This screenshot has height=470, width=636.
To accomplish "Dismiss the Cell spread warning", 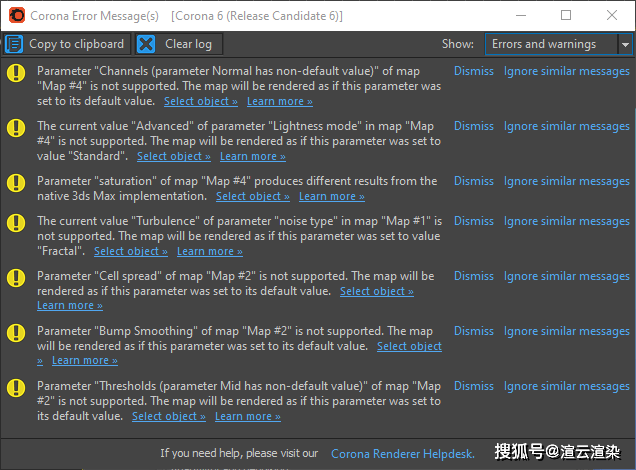I will coord(473,276).
